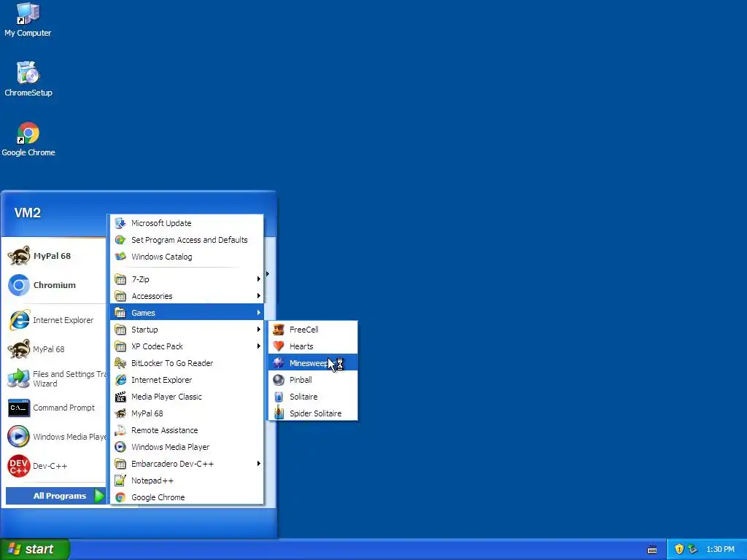Start the Hearts game
The image size is (747, 560).
[313, 346]
